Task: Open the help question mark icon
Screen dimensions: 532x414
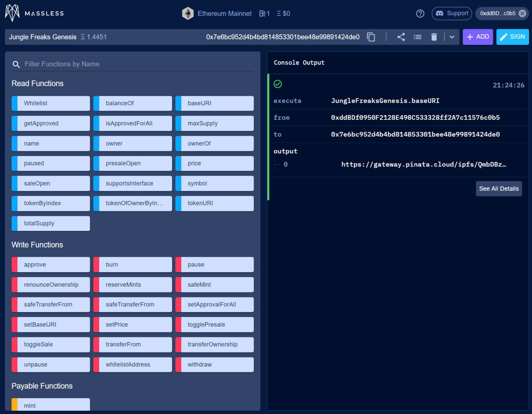Action: click(x=420, y=13)
